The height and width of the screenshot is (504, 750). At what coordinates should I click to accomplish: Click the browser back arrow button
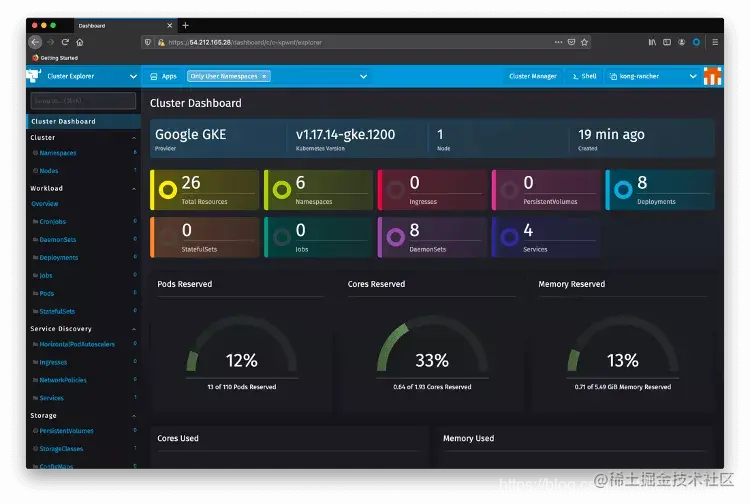tap(35, 42)
